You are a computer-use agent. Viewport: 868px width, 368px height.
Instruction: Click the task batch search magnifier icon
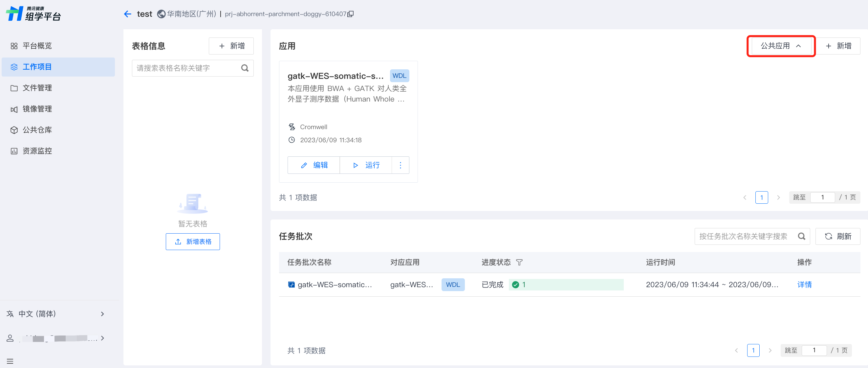pyautogui.click(x=801, y=236)
